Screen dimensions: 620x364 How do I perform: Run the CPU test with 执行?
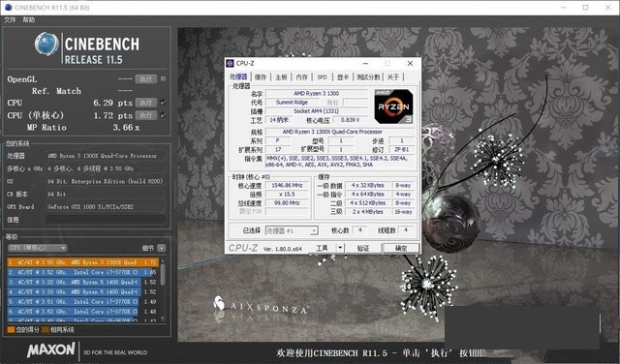click(x=146, y=103)
